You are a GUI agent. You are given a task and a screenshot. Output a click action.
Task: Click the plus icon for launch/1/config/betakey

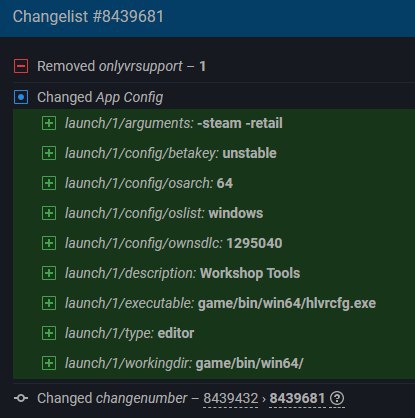49,153
